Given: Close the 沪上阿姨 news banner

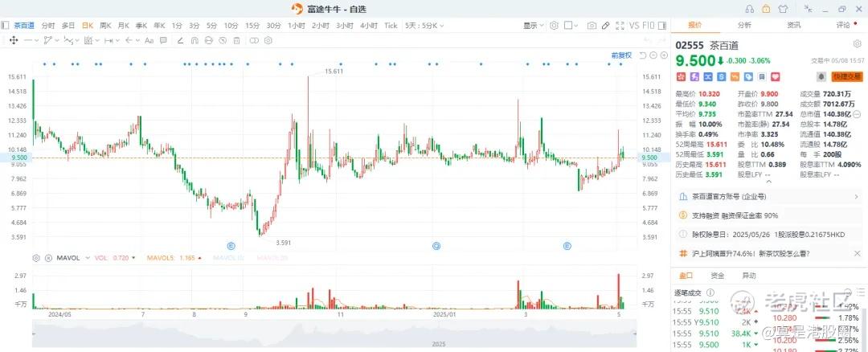Looking at the screenshot, I should 857,253.
